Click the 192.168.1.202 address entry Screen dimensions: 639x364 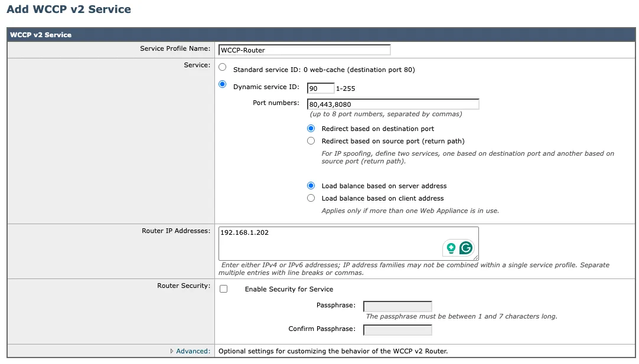244,232
